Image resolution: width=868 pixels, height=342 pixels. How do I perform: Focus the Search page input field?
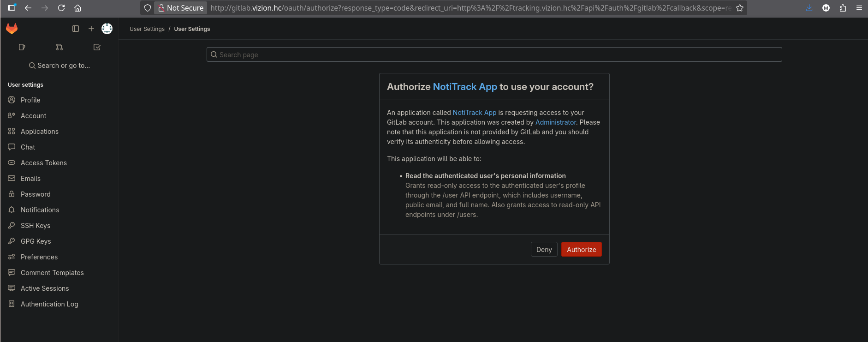[x=494, y=54]
